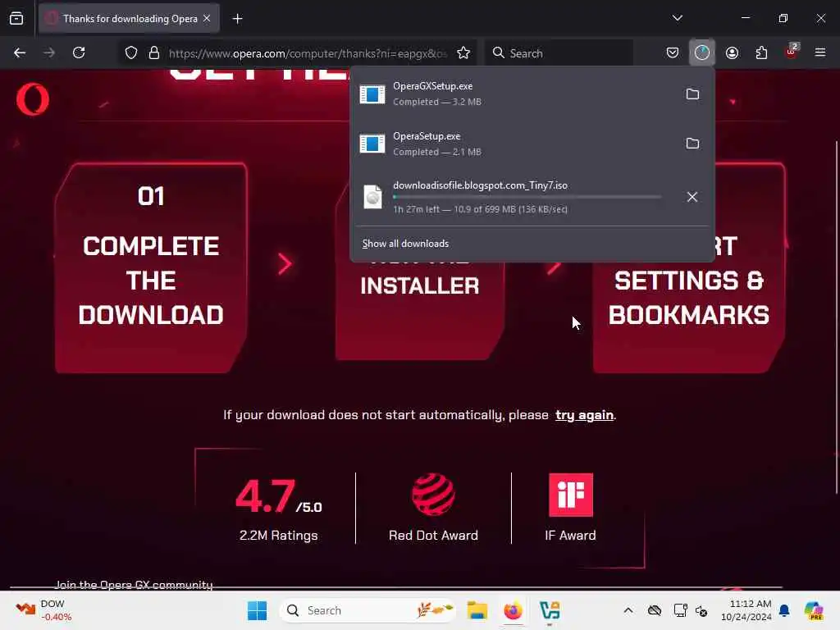Open the 11:12 AM clock and calendar
Viewport: 840px width, 630px height.
click(746, 610)
